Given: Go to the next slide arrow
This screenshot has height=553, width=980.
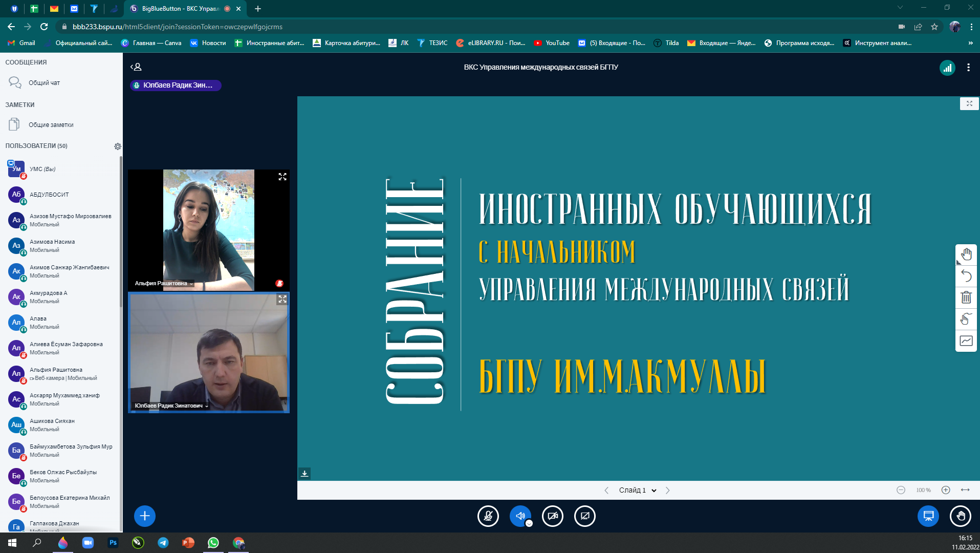Looking at the screenshot, I should 667,491.
